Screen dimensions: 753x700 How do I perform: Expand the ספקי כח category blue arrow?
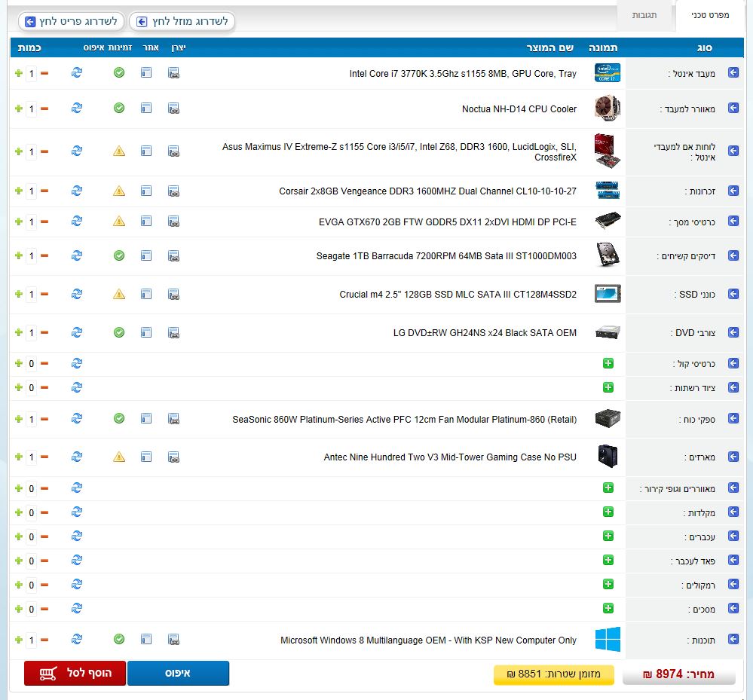pyautogui.click(x=733, y=419)
